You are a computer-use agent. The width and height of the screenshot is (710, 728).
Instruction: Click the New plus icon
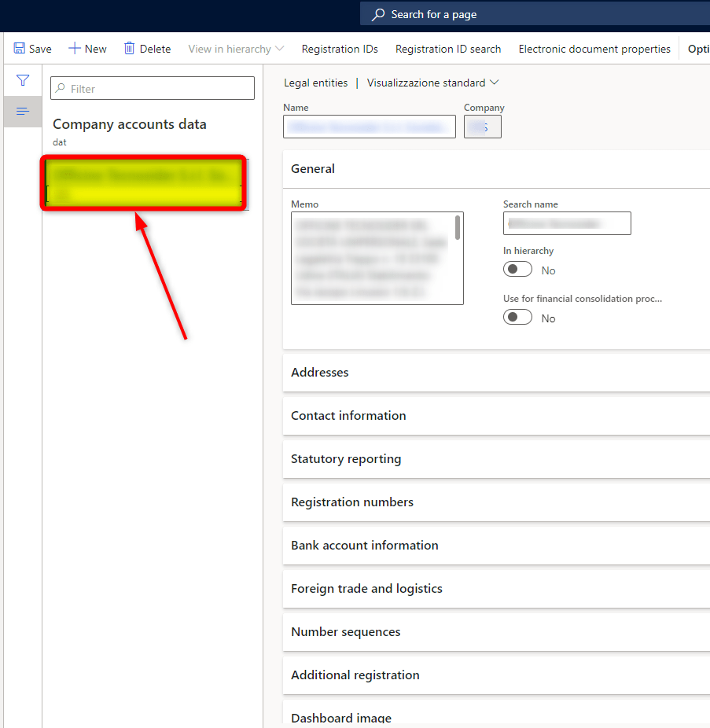click(x=75, y=49)
